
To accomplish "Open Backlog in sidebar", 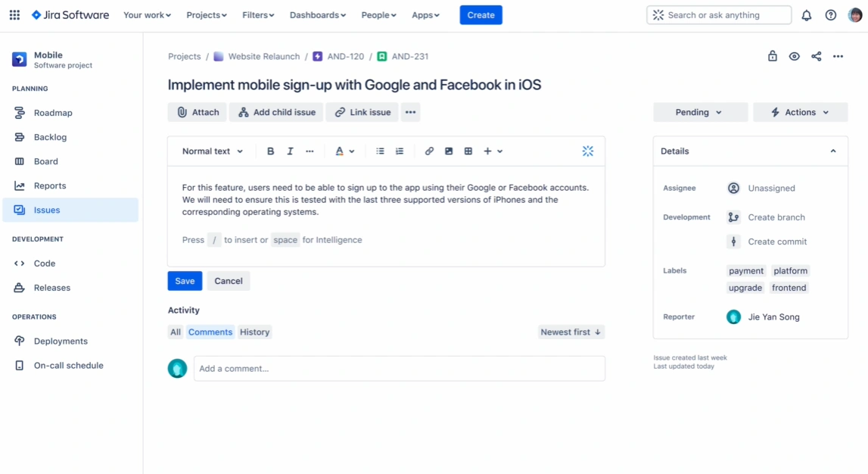I will click(70, 137).
